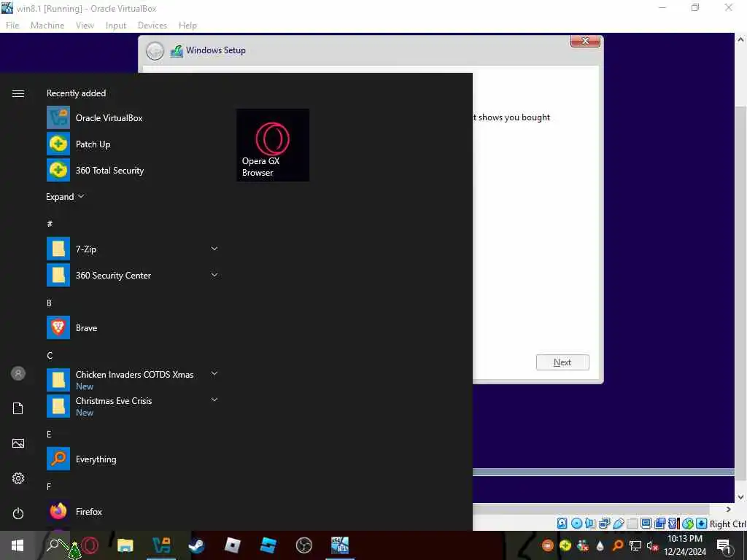Open File Explorer from the taskbar
The height and width of the screenshot is (560, 747).
click(125, 545)
